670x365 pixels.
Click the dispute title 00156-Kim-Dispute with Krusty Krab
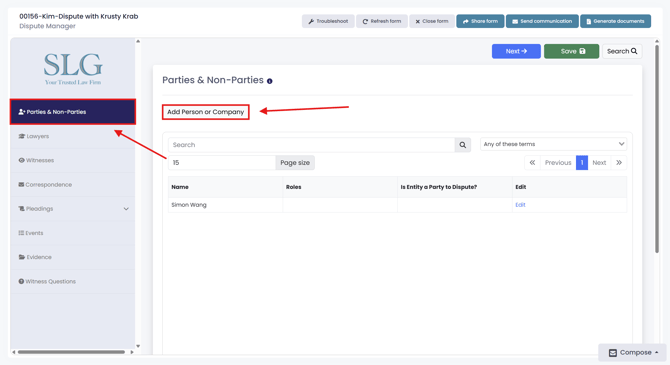79,16
